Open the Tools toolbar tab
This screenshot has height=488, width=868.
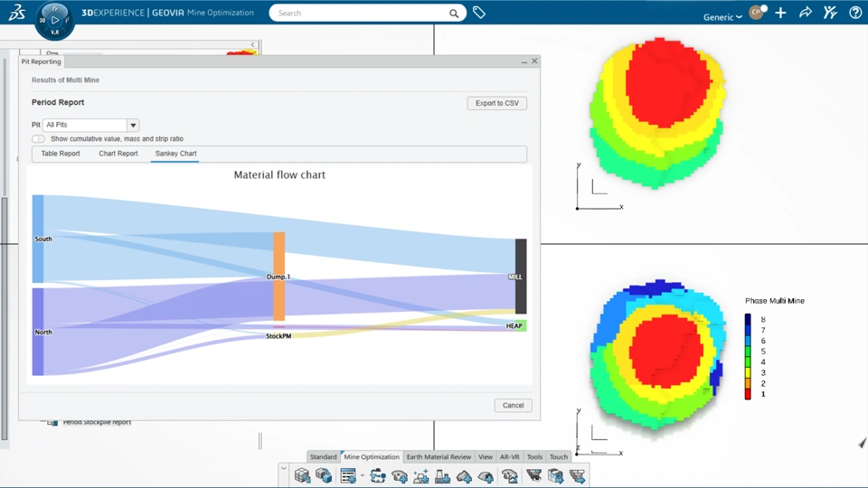tap(534, 457)
